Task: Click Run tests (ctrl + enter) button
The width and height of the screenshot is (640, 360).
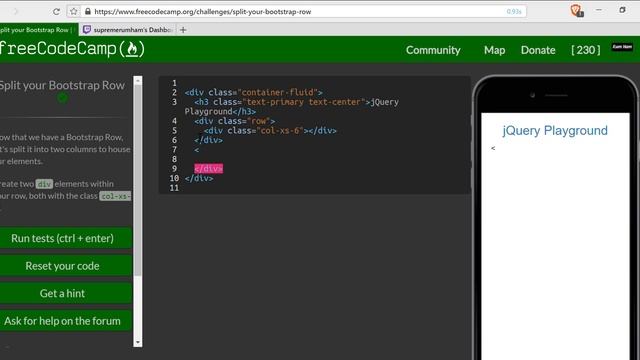Action: coord(65,238)
